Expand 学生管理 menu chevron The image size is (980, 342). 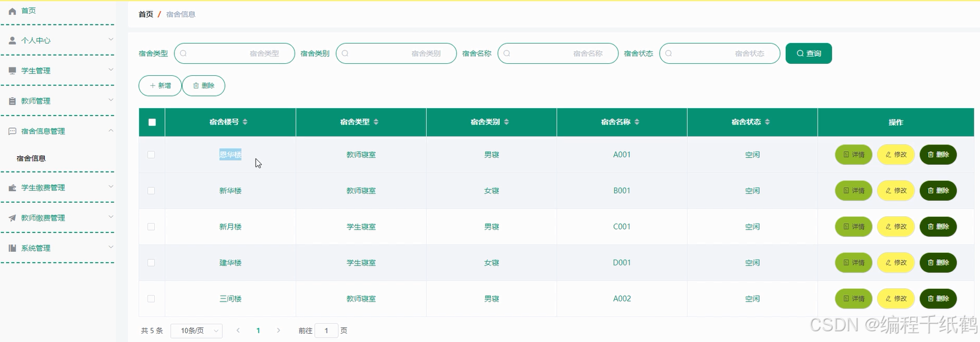point(111,70)
